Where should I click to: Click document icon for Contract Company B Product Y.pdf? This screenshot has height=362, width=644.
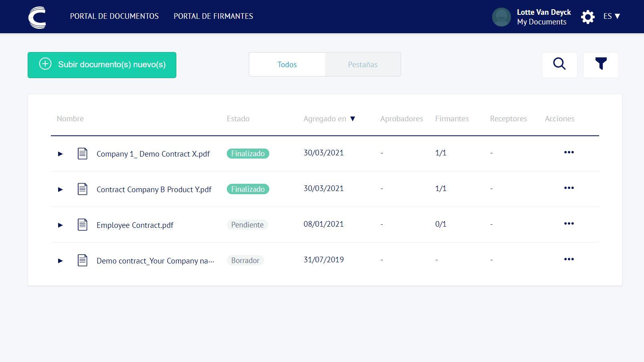82,189
